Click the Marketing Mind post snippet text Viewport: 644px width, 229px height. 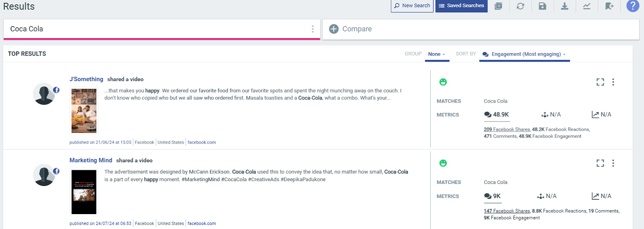point(256,175)
